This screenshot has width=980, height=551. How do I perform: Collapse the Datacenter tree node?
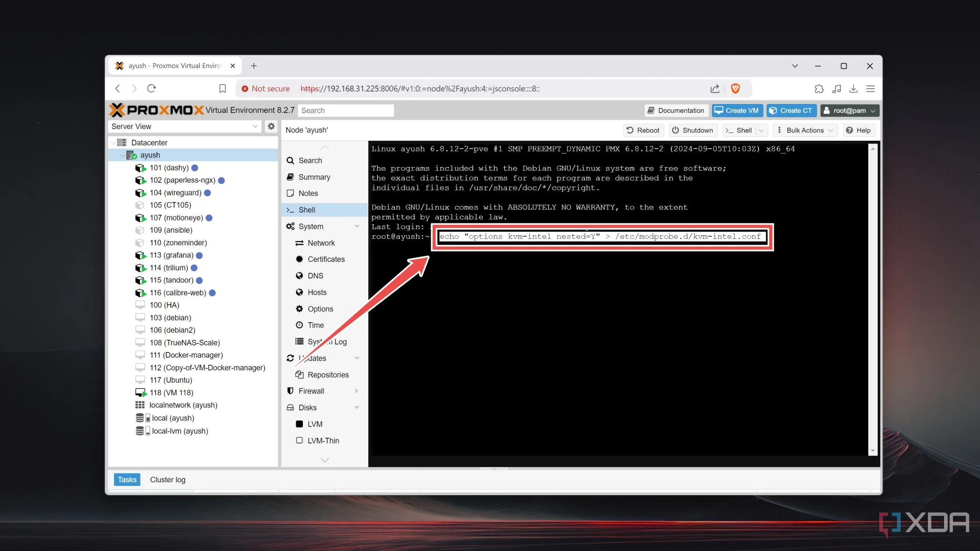click(114, 143)
